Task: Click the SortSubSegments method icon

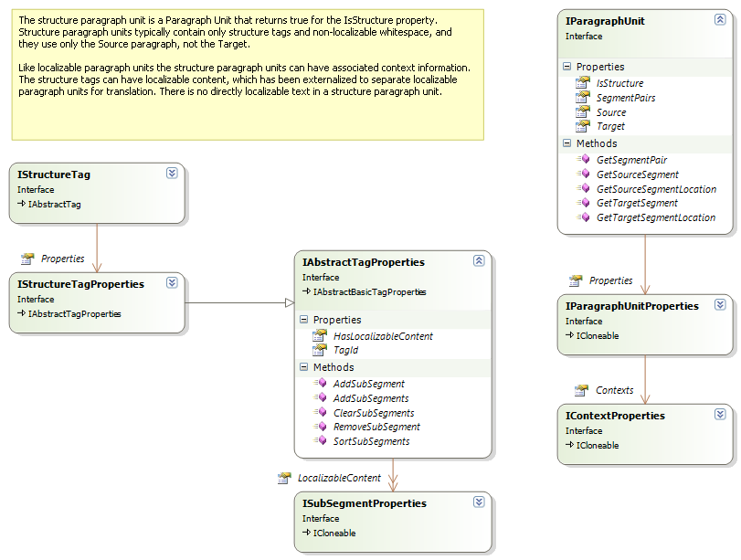Action: 320,441
